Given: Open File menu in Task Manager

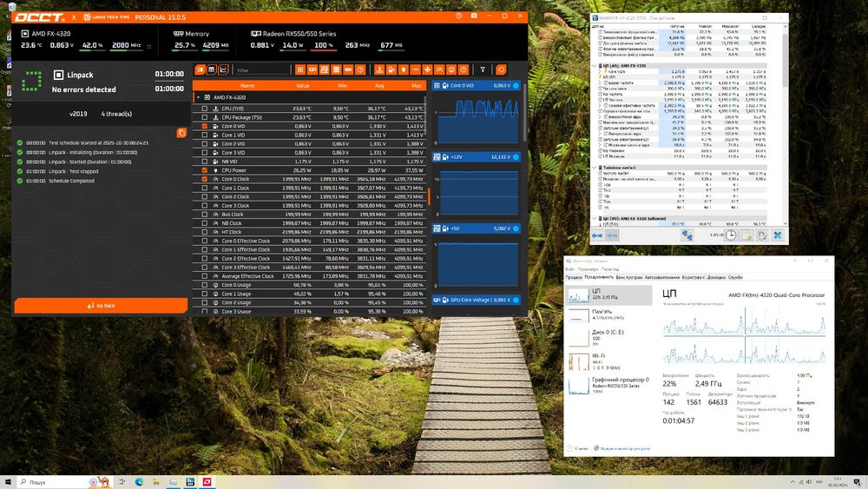Looking at the screenshot, I should click(x=570, y=270).
